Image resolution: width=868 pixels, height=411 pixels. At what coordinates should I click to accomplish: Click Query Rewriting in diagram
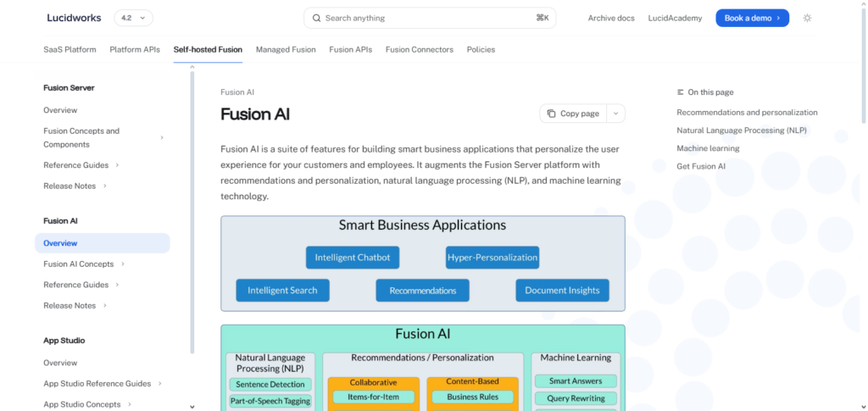tap(576, 398)
